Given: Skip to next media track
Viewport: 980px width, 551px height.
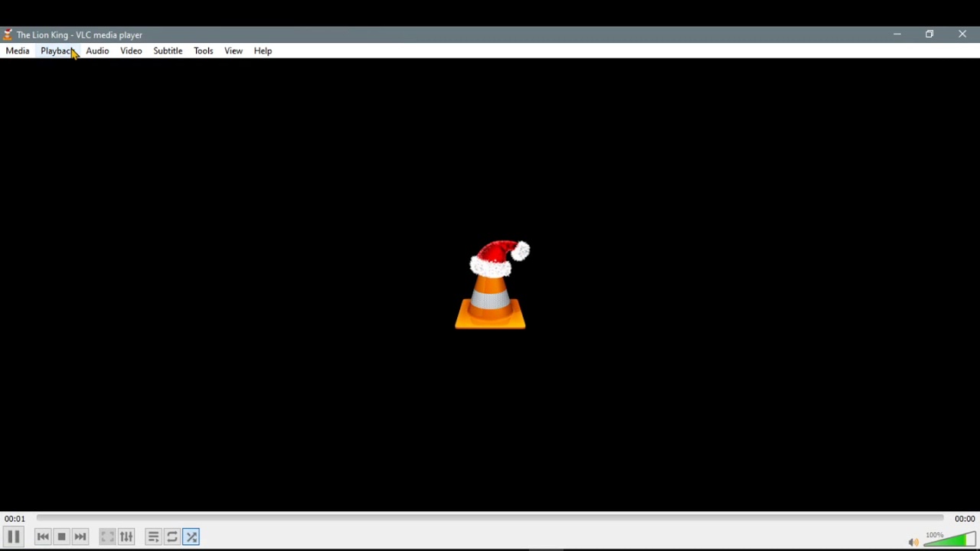Looking at the screenshot, I should coord(80,537).
